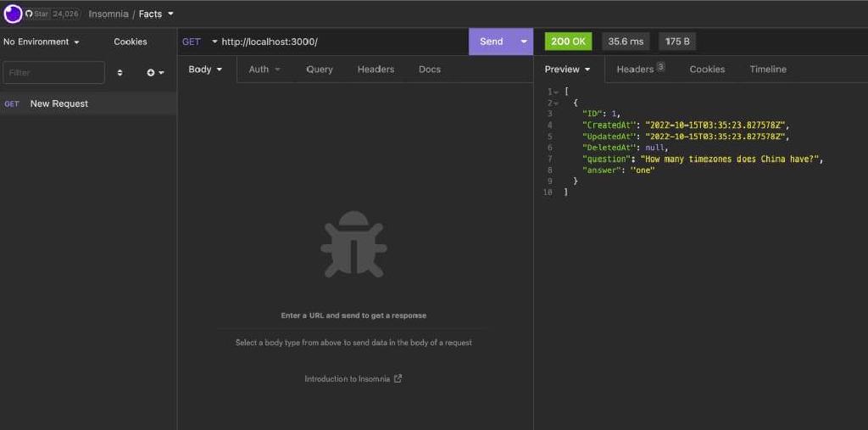
Task: Click the GitHub Star badge icon
Action: pyautogui.click(x=30, y=14)
